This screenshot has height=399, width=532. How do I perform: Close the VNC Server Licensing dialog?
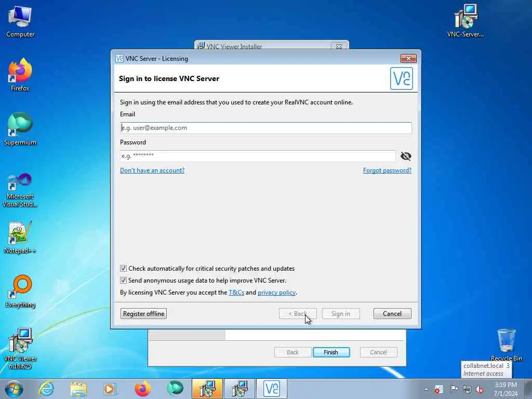[x=408, y=58]
